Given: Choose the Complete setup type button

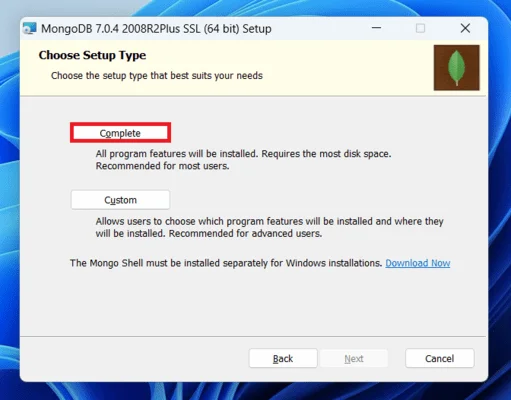Looking at the screenshot, I should pos(120,133).
